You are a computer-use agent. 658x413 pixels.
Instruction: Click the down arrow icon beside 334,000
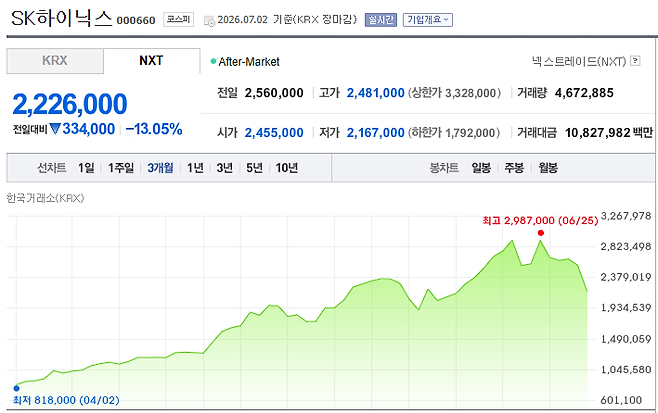(55, 128)
